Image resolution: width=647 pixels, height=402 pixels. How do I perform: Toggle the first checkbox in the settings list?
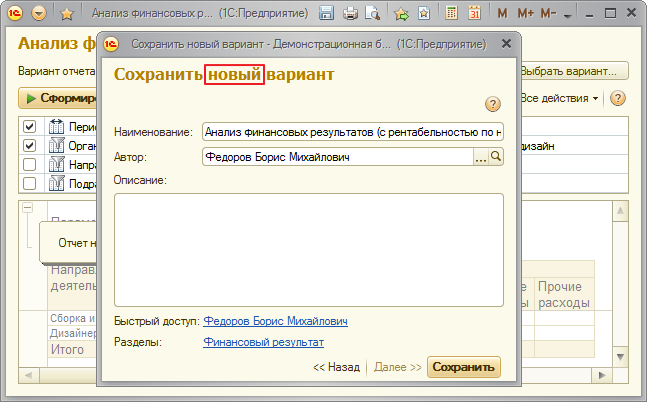[x=30, y=127]
